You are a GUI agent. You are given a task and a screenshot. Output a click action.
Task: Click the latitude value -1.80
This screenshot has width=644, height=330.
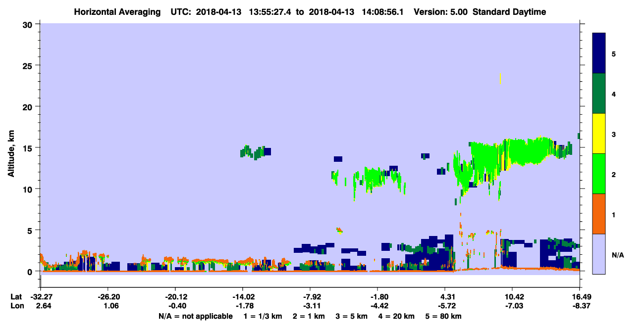coord(377,297)
